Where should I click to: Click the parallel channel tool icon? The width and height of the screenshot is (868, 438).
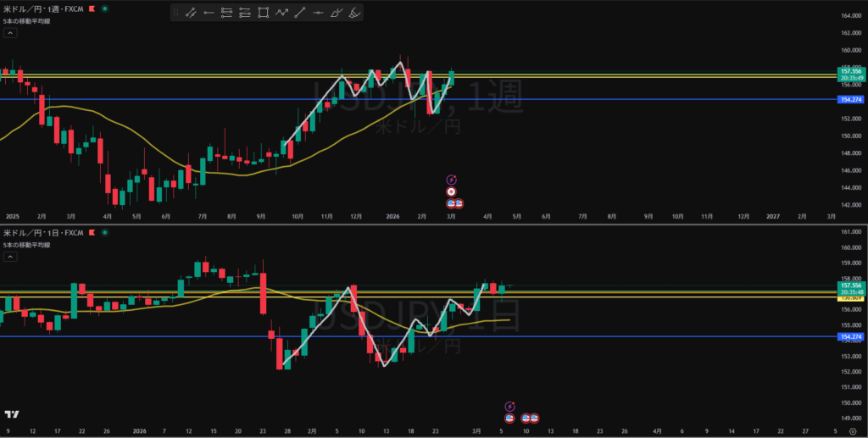coord(226,13)
